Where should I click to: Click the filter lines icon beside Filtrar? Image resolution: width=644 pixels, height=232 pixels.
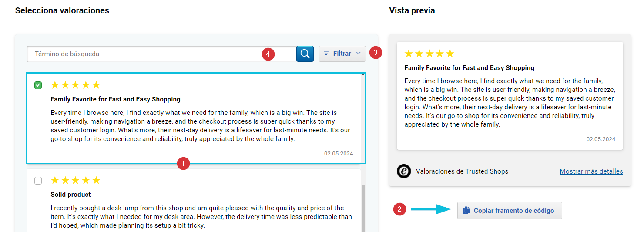[x=326, y=53]
